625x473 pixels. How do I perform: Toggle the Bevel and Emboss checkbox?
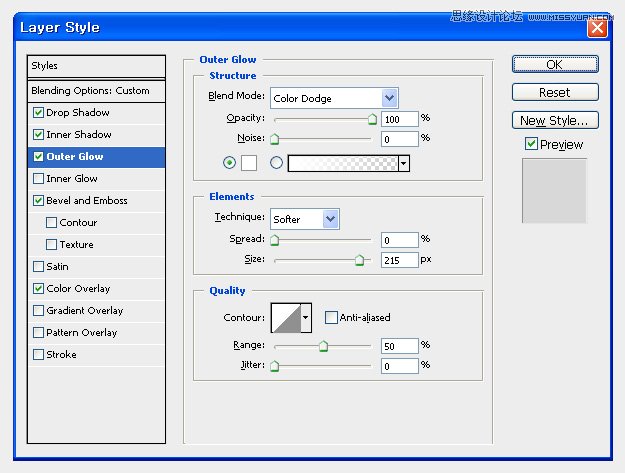38,200
